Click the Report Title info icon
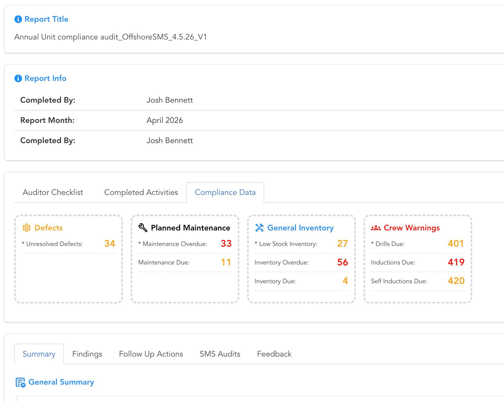 (18, 19)
